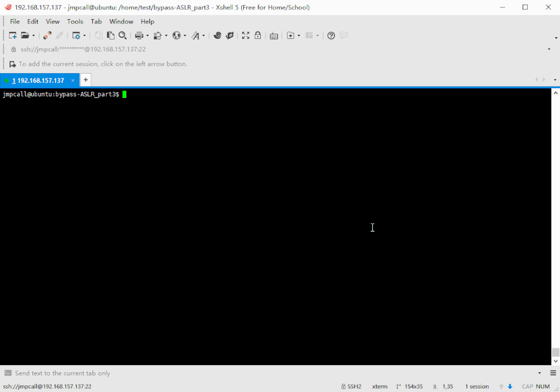Click the Lock screen padlock icon
The image size is (560, 392).
(258, 35)
